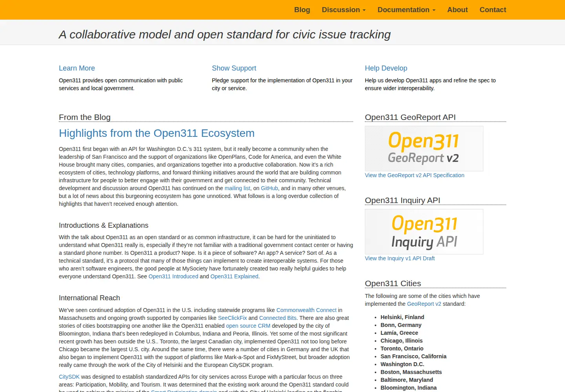
Task: Click the Learn More heading link
Action: point(77,68)
